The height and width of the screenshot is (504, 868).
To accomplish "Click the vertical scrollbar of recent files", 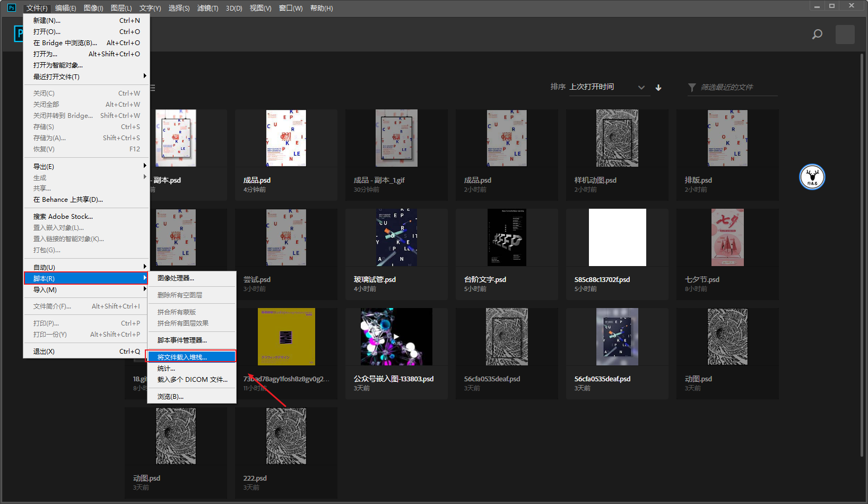I will point(862,255).
